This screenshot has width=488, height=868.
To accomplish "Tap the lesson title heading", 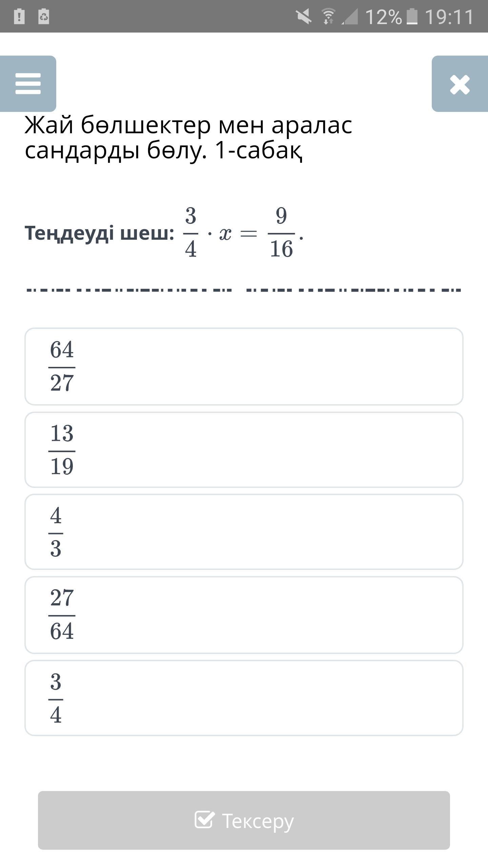I will pos(188,138).
